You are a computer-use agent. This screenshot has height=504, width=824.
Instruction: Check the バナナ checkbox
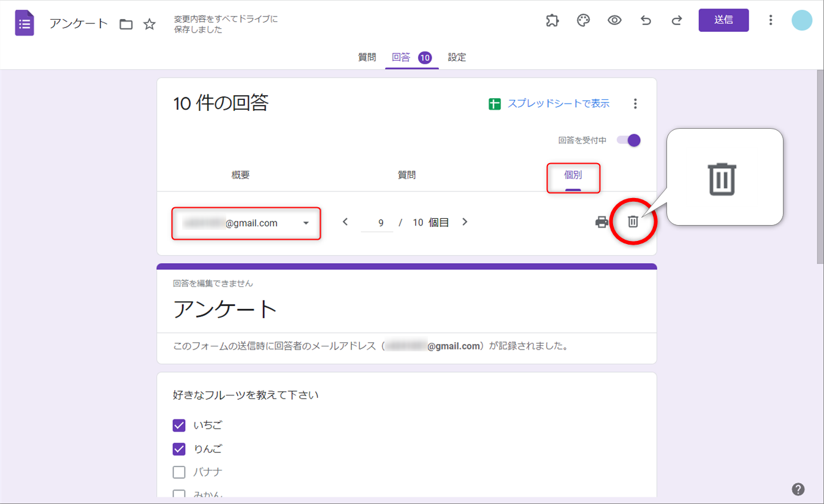pyautogui.click(x=179, y=472)
